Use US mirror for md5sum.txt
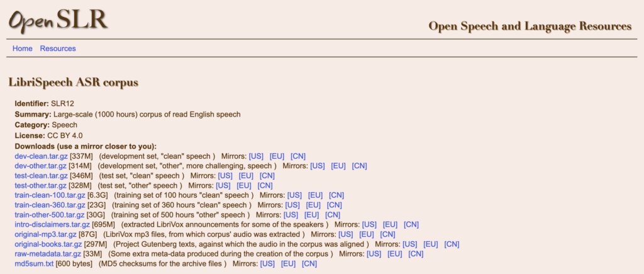This screenshot has height=274, width=644. (x=267, y=264)
